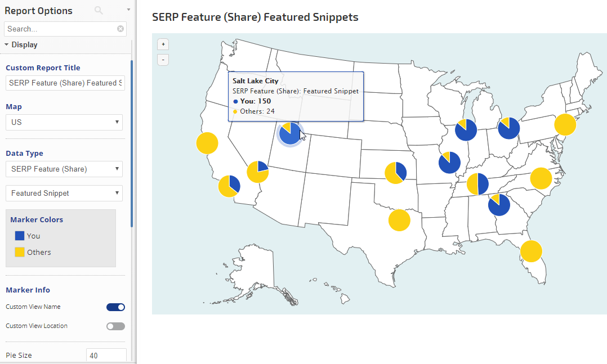Image resolution: width=607 pixels, height=364 pixels.
Task: Open the SERP Feature (Share) data type dropdown
Action: tap(64, 169)
